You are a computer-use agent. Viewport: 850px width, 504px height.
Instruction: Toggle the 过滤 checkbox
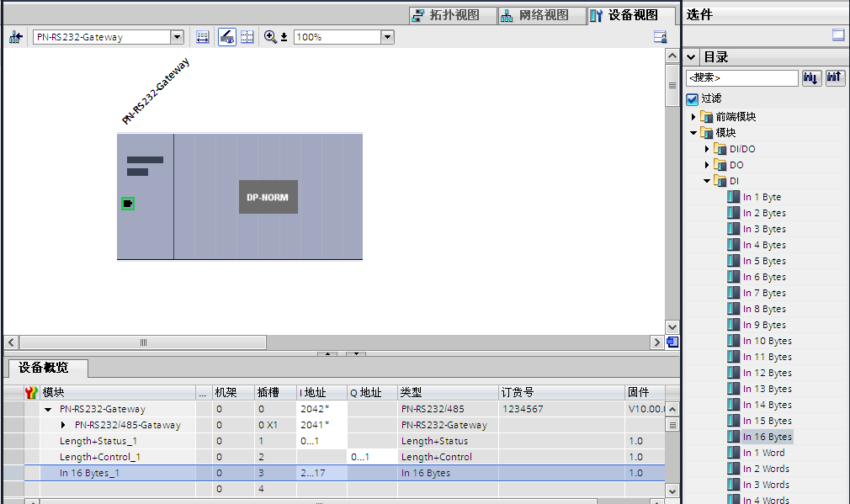point(693,98)
